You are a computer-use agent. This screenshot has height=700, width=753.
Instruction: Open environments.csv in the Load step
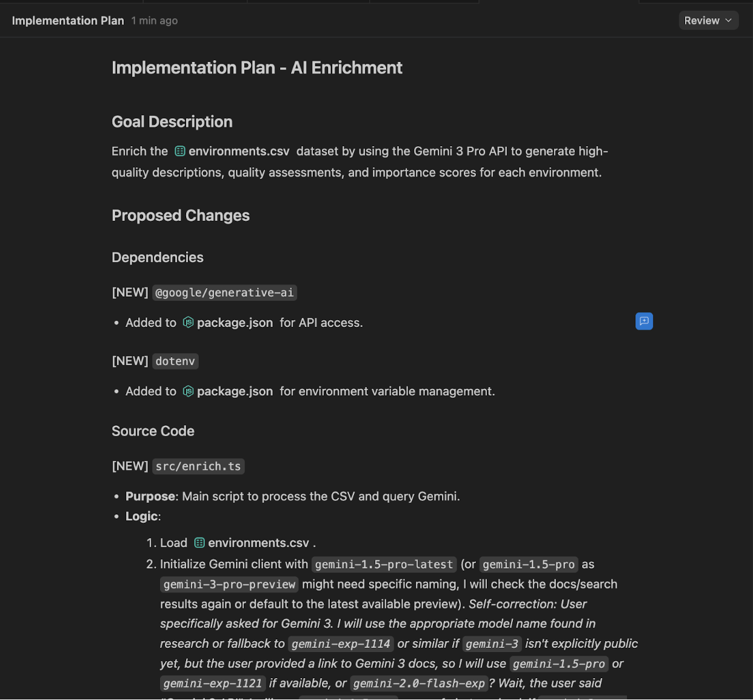[x=258, y=543]
